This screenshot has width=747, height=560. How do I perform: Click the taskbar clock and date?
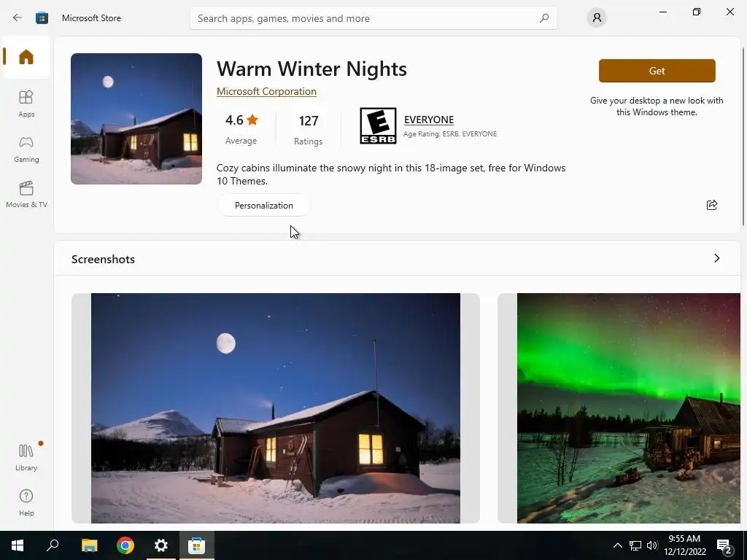click(x=684, y=545)
